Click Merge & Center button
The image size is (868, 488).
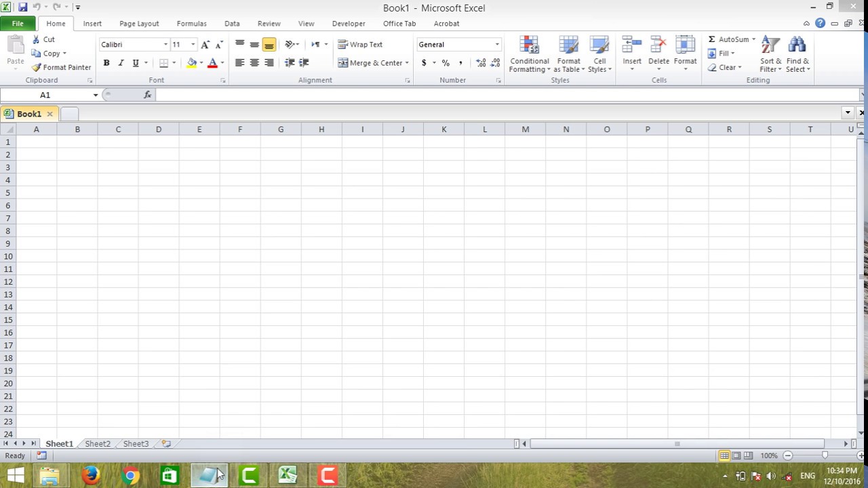(370, 63)
